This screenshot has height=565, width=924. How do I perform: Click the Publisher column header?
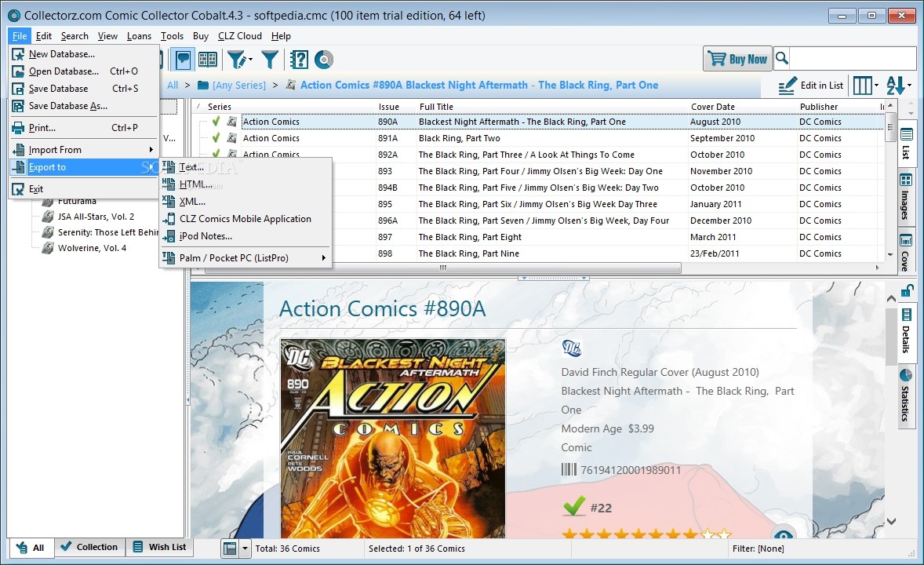819,107
